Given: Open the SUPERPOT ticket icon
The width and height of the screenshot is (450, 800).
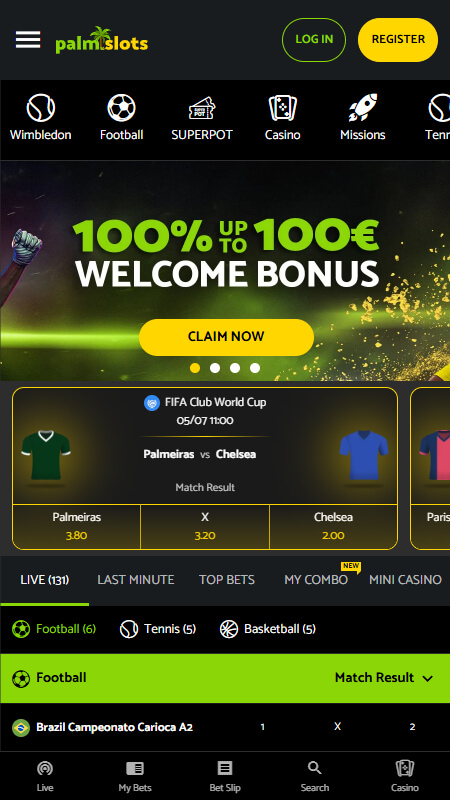Looking at the screenshot, I should tap(202, 108).
